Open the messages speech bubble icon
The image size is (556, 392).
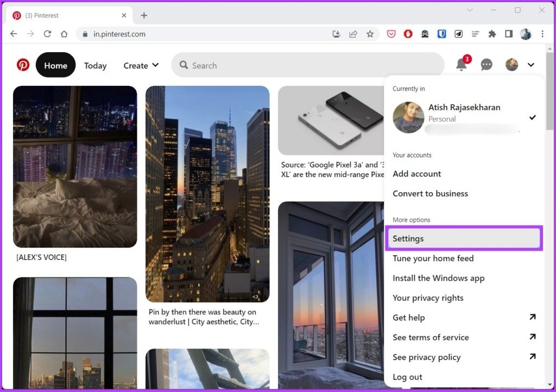pos(486,65)
